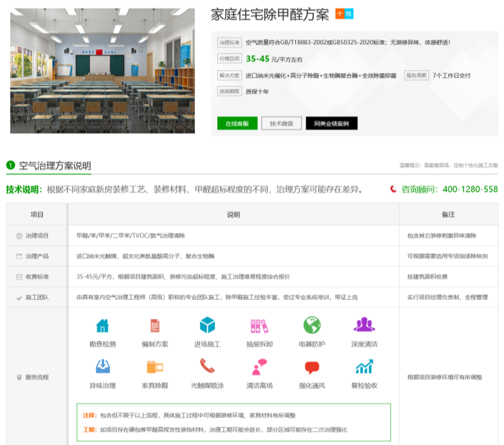
Task: Click the 治理项目 row label
Action: [37, 236]
